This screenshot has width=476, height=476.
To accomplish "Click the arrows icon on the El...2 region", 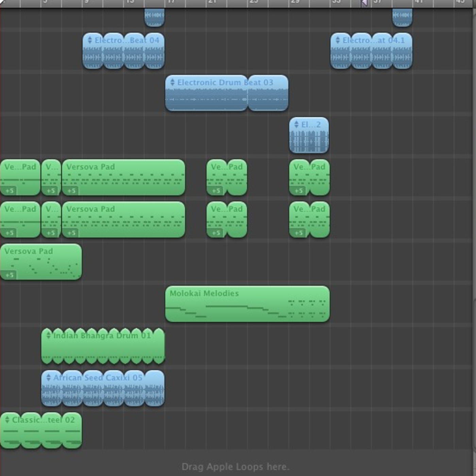I will (x=296, y=124).
